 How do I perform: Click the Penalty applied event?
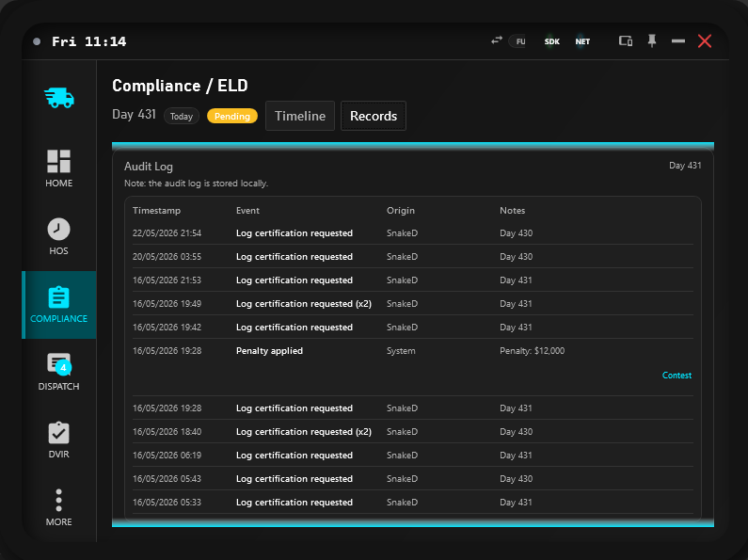pos(269,351)
